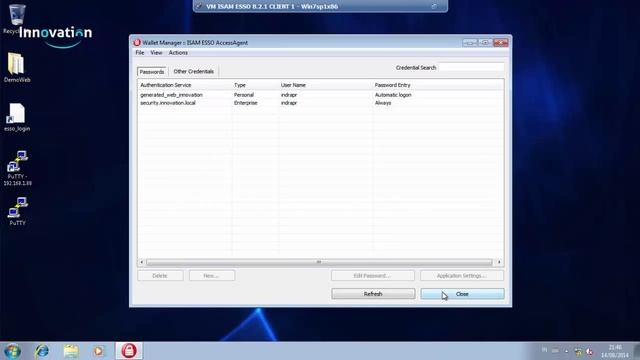
Task: Click the Application Settings... button
Action: point(462,276)
